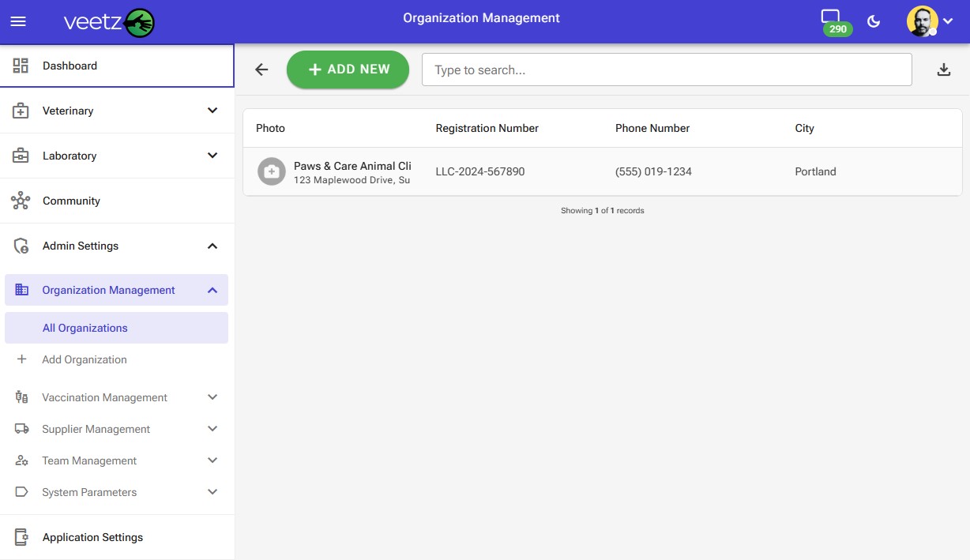
Task: Open the hamburger navigation menu
Action: [x=18, y=21]
